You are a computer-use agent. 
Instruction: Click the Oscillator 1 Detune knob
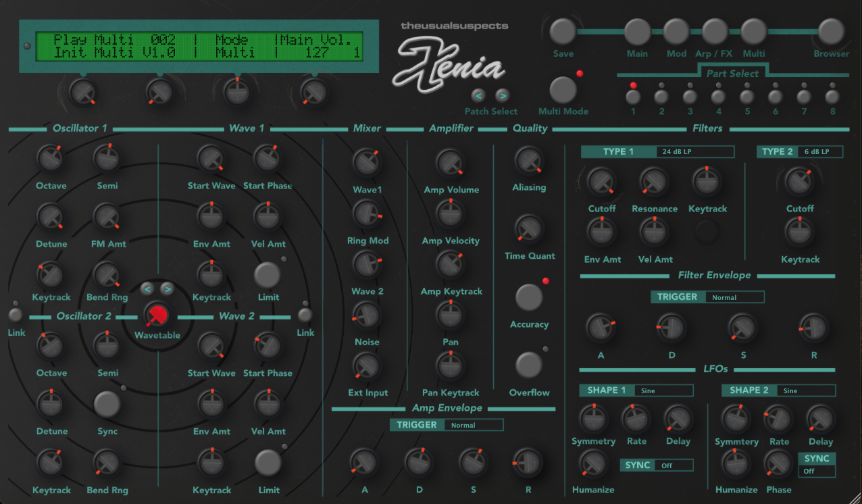coord(49,216)
